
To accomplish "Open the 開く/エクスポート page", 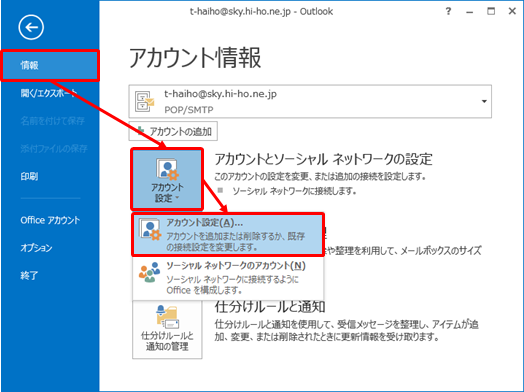I will click(x=50, y=93).
